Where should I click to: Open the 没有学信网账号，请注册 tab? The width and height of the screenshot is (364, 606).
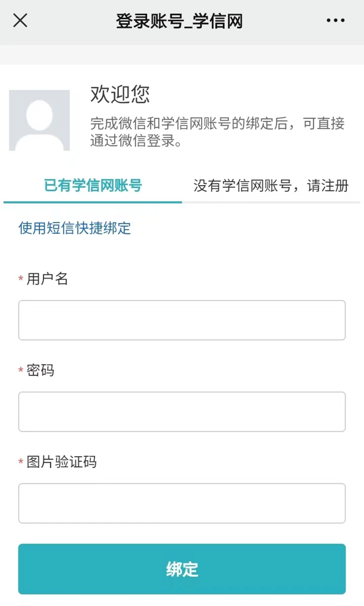click(271, 186)
